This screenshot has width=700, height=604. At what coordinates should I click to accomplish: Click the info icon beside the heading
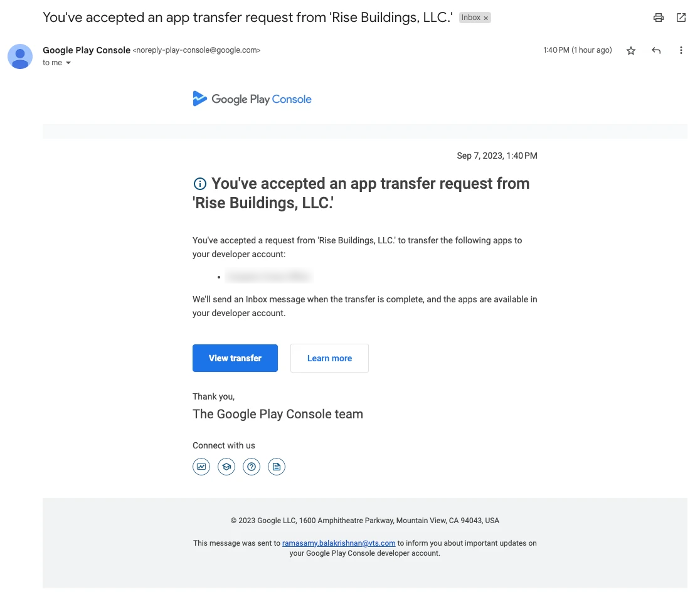(x=199, y=184)
